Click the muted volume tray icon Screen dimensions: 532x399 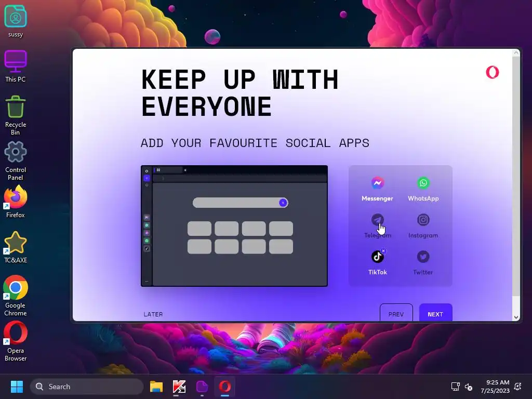tap(469, 387)
